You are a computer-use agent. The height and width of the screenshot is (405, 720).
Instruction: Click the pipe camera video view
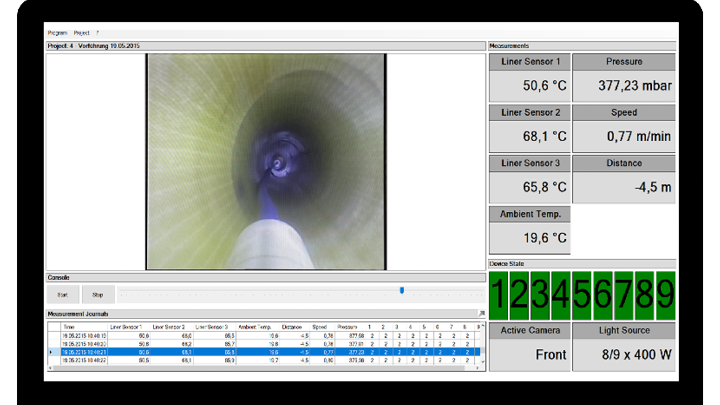tap(266, 161)
